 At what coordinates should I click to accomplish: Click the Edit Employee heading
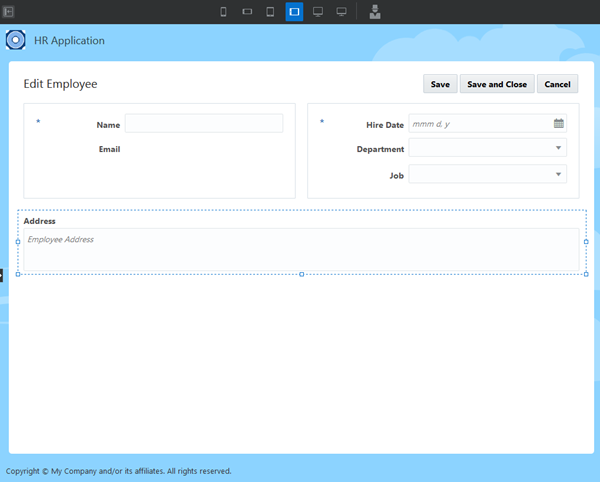click(x=60, y=84)
